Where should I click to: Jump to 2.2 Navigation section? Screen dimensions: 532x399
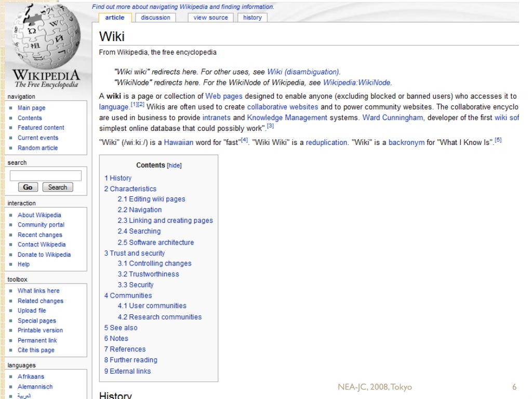coord(140,210)
